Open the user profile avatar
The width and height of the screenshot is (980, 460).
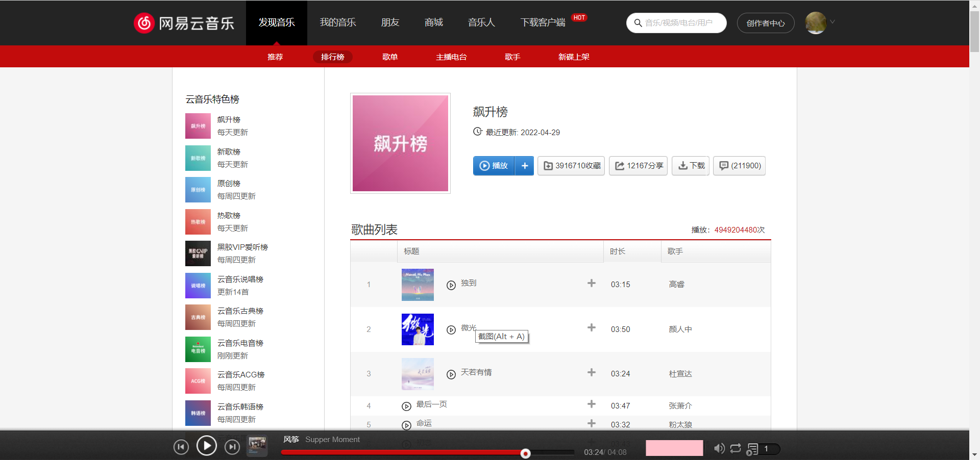pyautogui.click(x=816, y=23)
